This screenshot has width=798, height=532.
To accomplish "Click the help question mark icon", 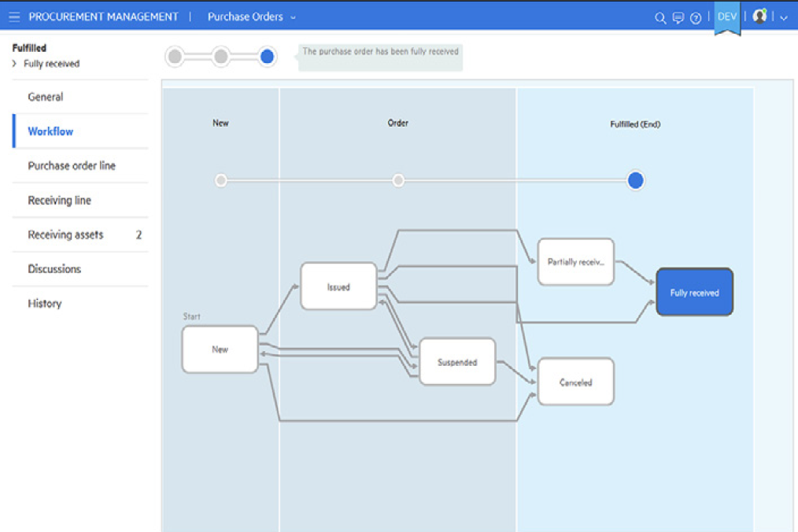I will click(x=695, y=17).
